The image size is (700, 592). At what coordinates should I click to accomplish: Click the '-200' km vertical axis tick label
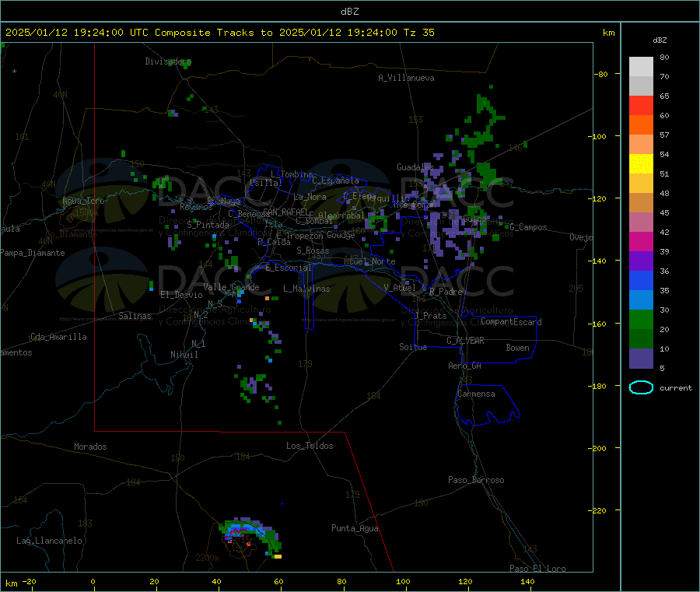pyautogui.click(x=597, y=448)
